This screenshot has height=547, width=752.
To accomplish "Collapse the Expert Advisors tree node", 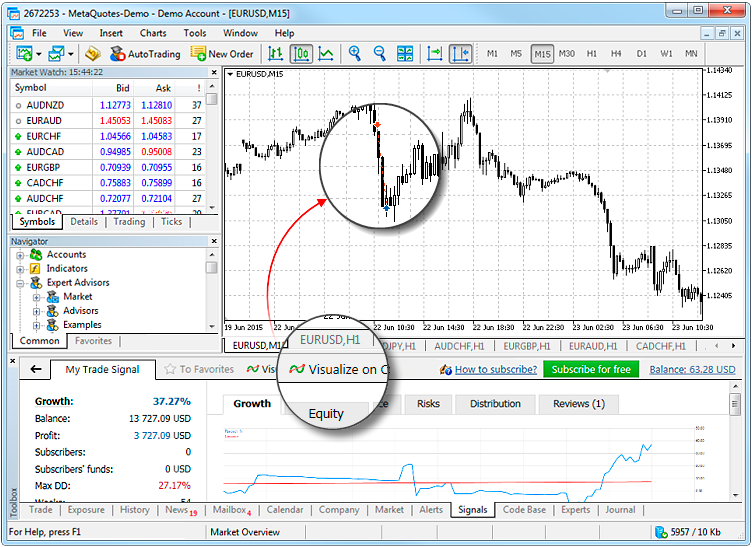I will point(20,283).
